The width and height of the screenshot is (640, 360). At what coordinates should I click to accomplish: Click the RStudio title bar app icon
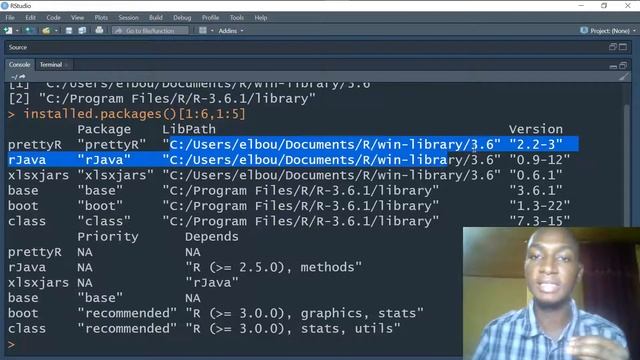4,6
